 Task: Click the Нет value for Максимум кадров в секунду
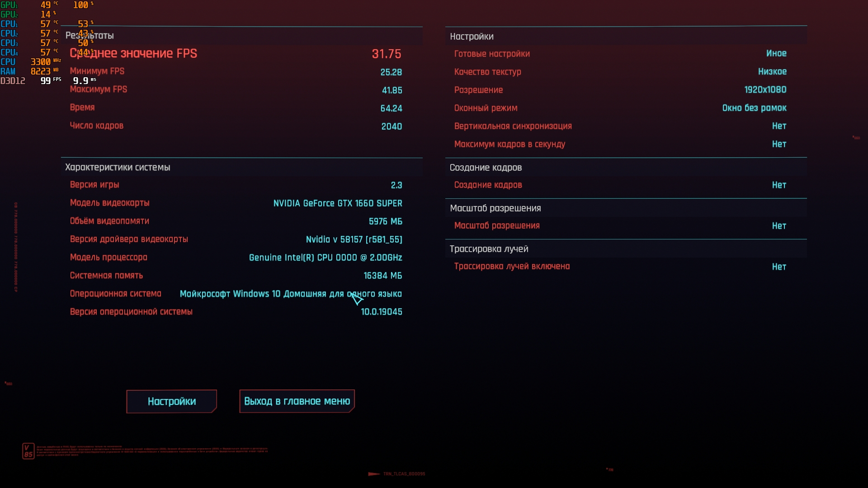pyautogui.click(x=779, y=144)
